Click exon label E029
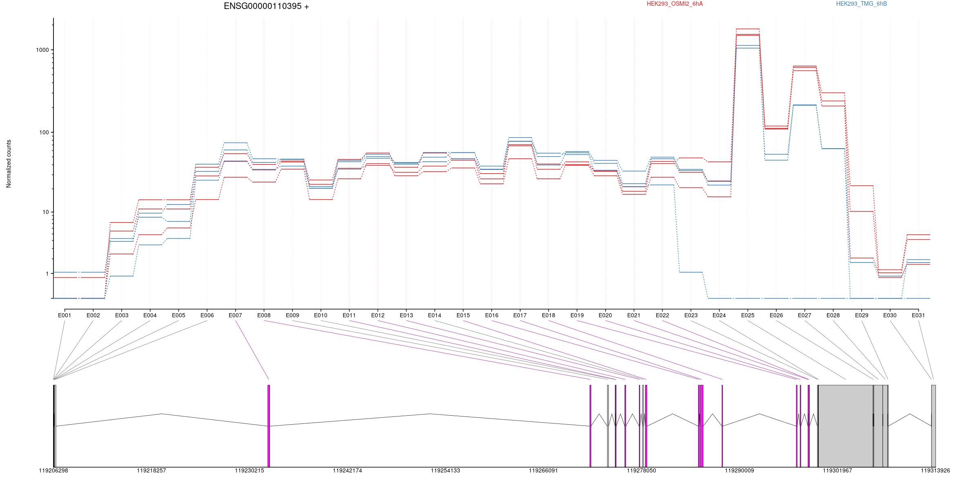 [x=862, y=315]
